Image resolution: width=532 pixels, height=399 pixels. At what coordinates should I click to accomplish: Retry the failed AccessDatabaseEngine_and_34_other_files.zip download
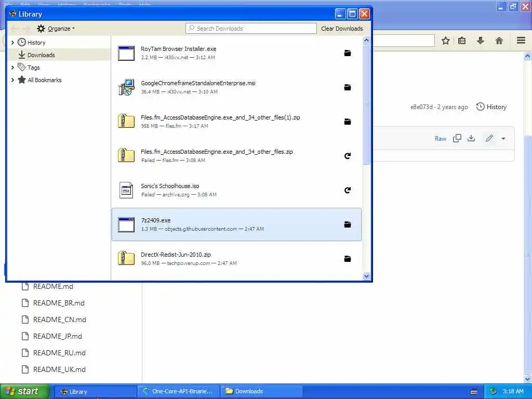348,156
